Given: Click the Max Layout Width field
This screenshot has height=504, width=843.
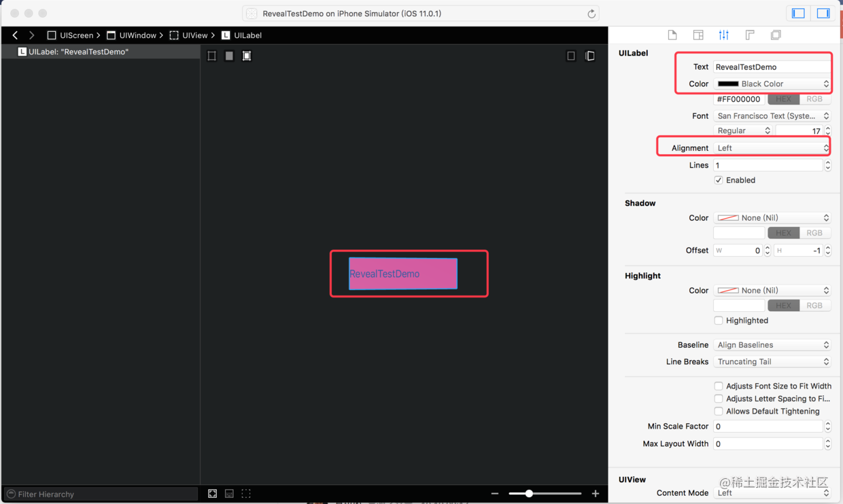Looking at the screenshot, I should [x=768, y=444].
